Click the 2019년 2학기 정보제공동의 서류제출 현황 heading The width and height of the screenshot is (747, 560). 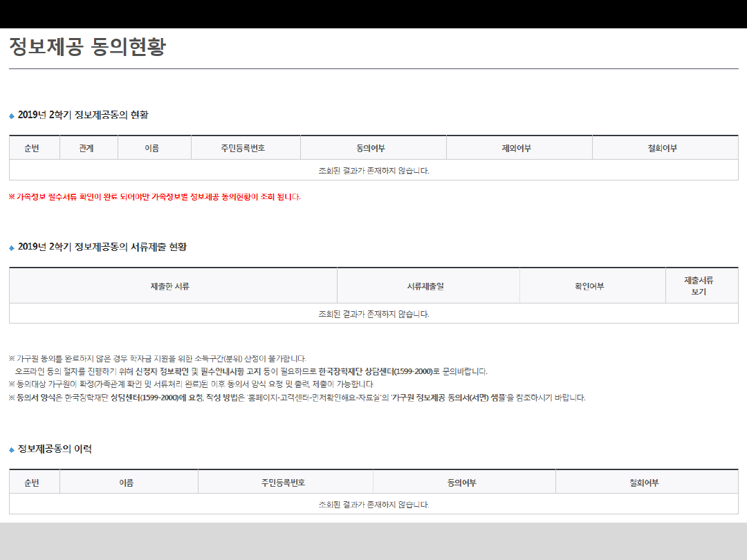(102, 248)
